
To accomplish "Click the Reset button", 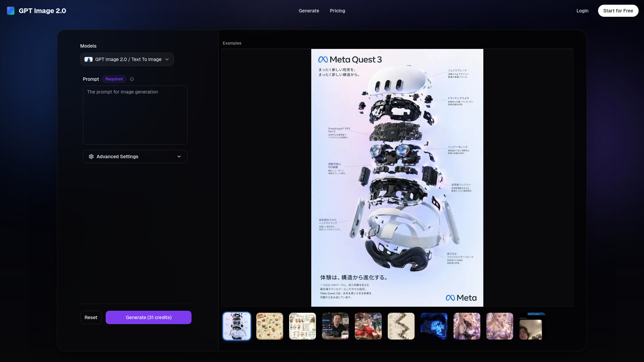I will click(91, 317).
